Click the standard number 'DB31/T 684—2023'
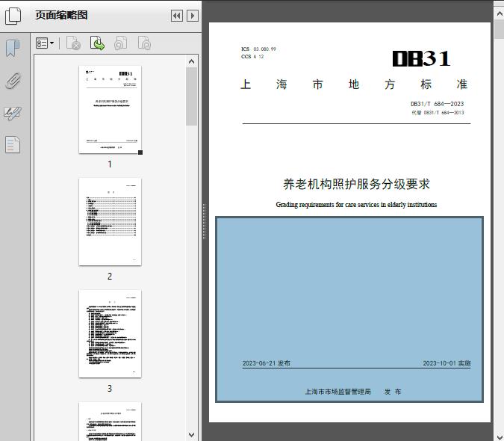The width and height of the screenshot is (504, 441). pyautogui.click(x=437, y=104)
